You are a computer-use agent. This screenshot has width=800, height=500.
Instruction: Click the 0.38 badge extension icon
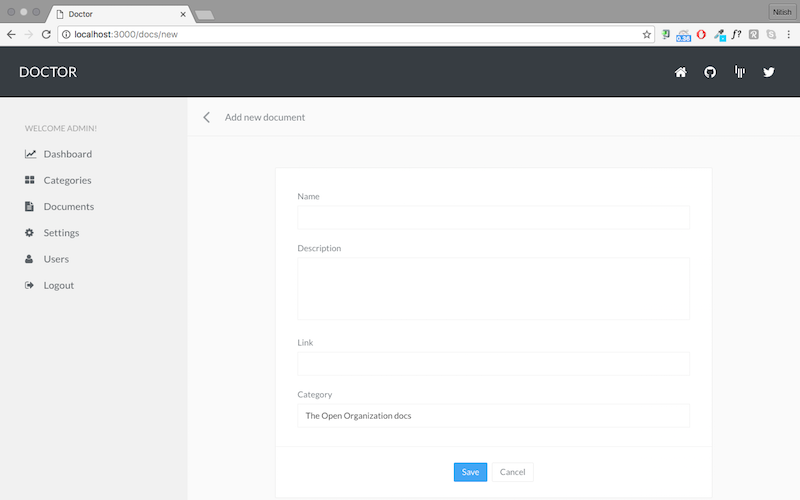683,35
